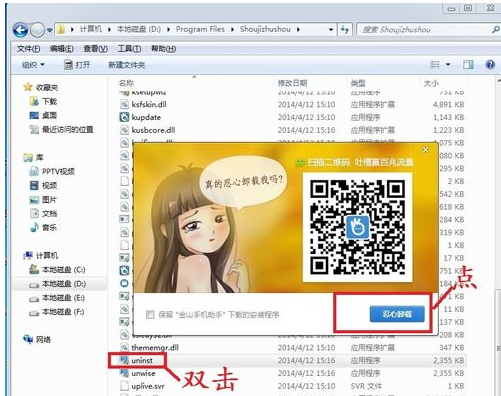The width and height of the screenshot is (501, 396).
Task: Open 图片 library
Action: click(x=43, y=200)
